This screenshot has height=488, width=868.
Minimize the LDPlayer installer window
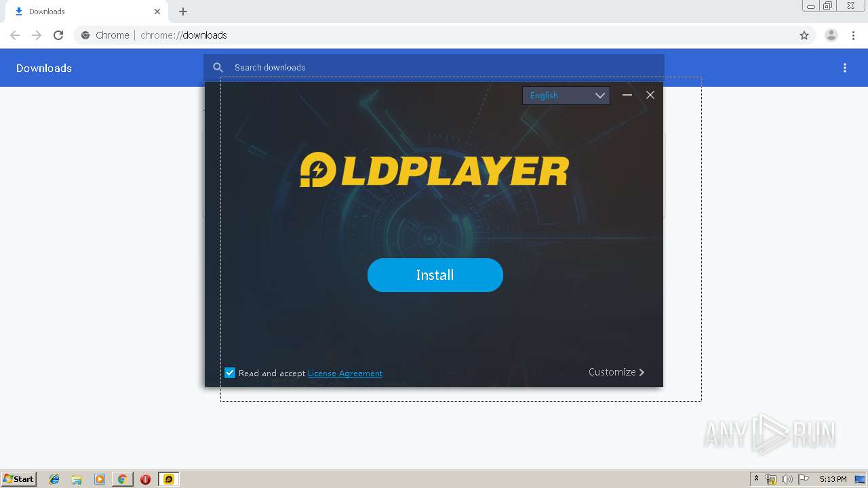point(627,95)
